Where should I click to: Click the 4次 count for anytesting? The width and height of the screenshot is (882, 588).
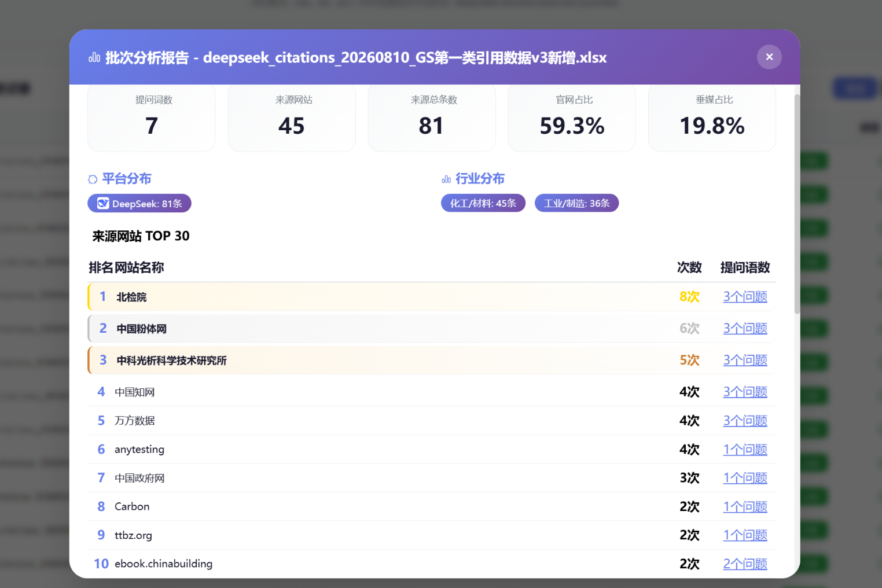pos(689,450)
